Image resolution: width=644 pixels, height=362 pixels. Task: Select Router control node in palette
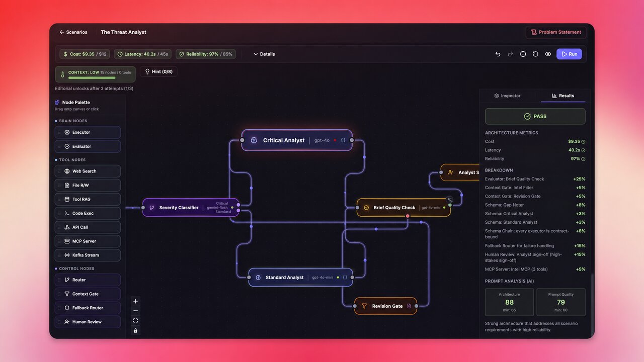point(88,280)
